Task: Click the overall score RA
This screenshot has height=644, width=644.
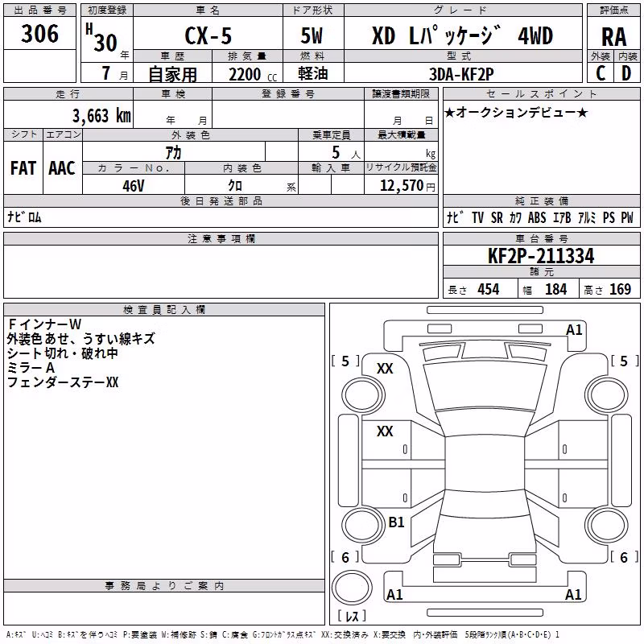Action: 613,37
